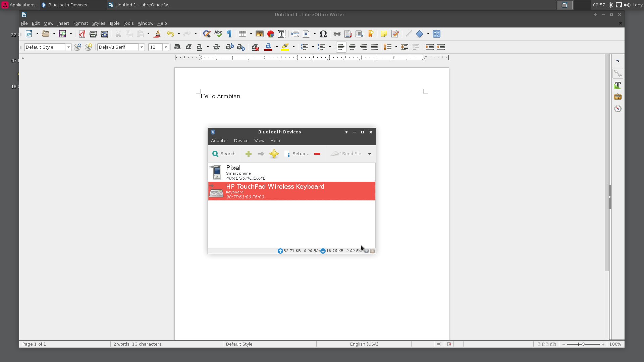The image size is (644, 362).
Task: Click the 100% zoom level in status bar
Action: click(615, 344)
